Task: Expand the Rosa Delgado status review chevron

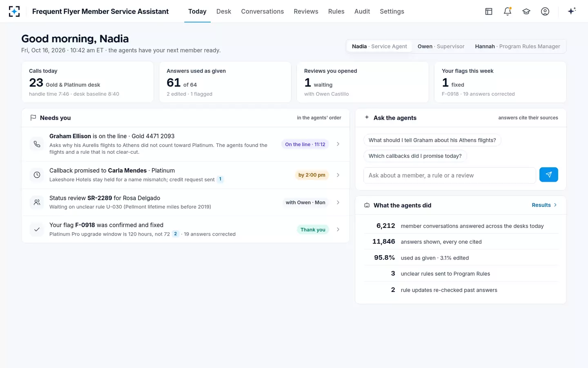Action: click(x=338, y=202)
